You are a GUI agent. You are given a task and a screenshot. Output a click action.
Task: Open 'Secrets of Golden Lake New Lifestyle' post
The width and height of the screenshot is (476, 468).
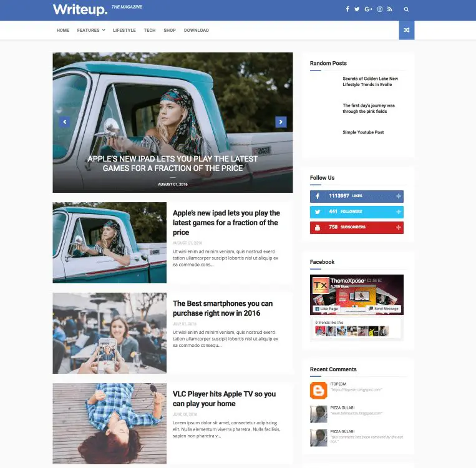(371, 81)
